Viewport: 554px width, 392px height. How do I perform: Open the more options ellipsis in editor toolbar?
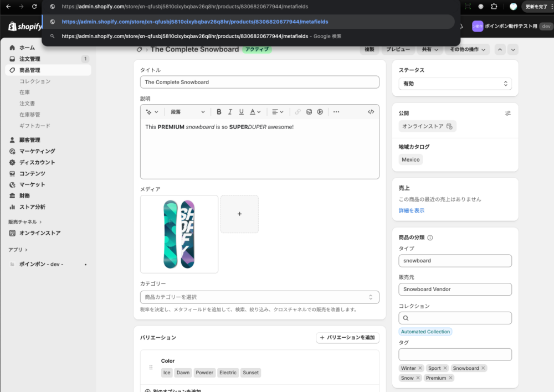point(336,112)
